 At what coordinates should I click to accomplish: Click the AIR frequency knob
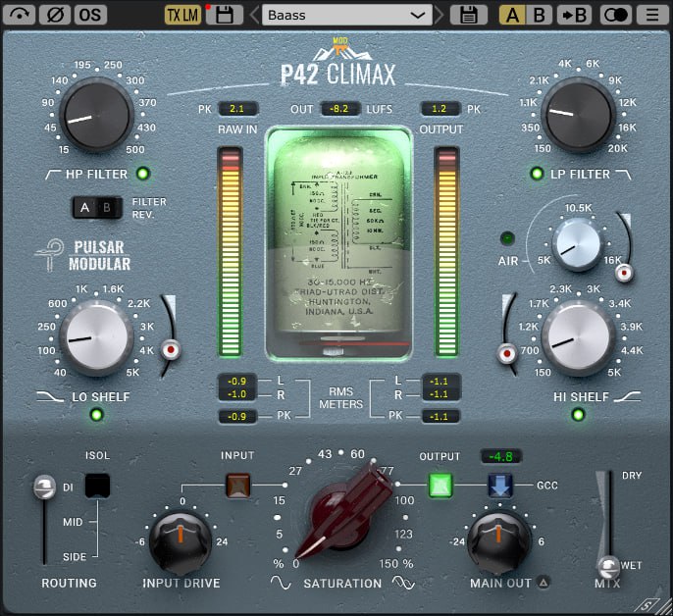click(x=578, y=244)
